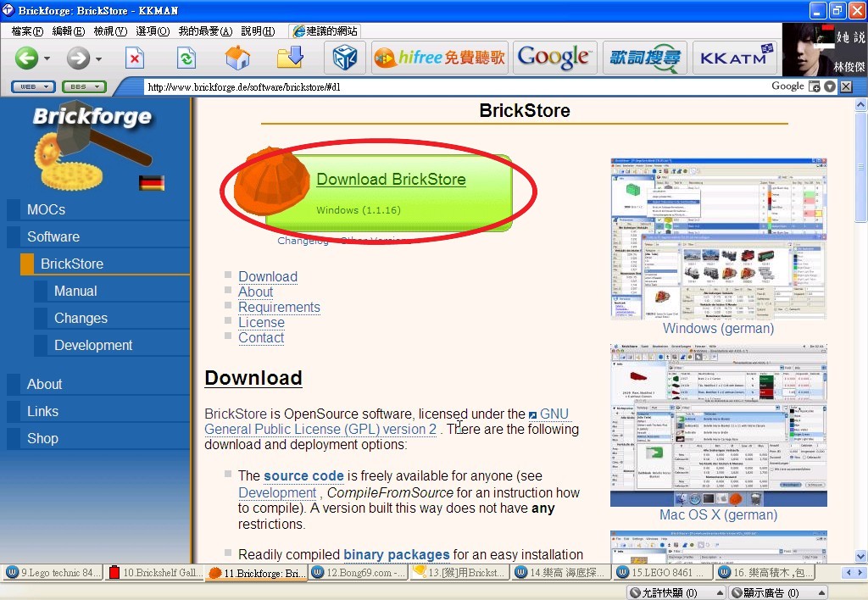Close the search bar with the X icon
This screenshot has width=868, height=600.
click(846, 86)
